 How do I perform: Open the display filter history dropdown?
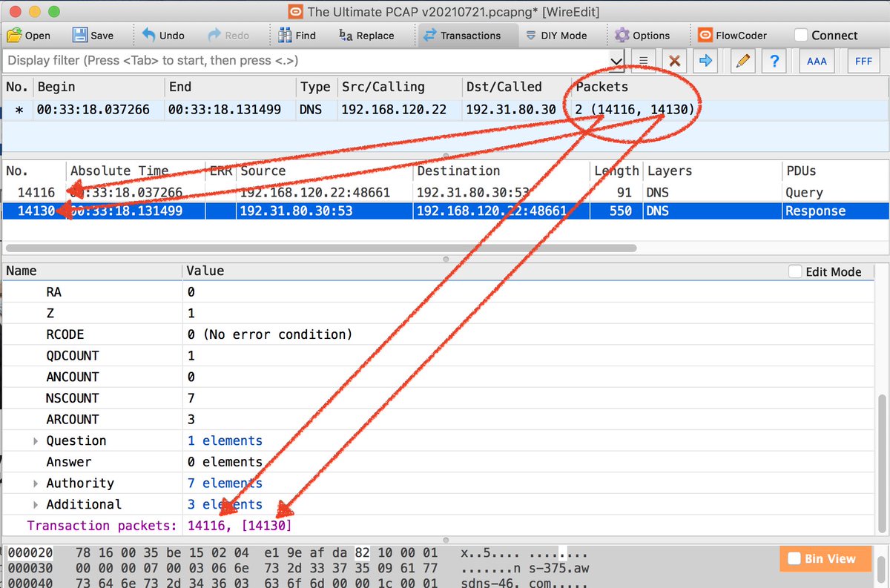616,61
